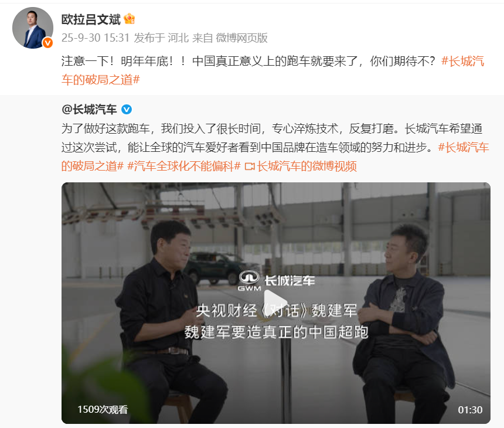Click the GWM logo in the video

click(249, 281)
